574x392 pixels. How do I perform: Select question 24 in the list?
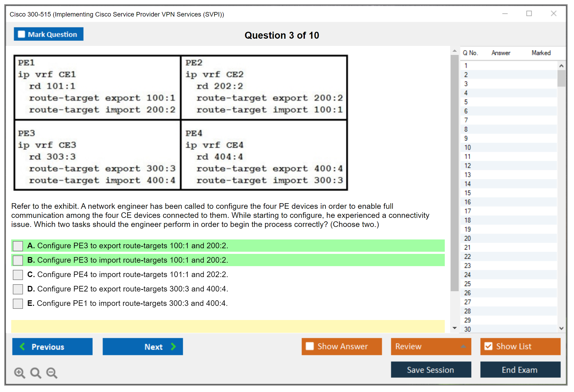(467, 275)
